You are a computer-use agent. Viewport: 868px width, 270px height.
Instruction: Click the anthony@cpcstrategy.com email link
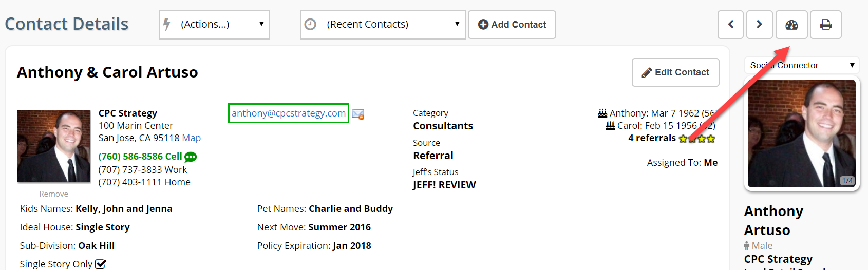click(289, 113)
